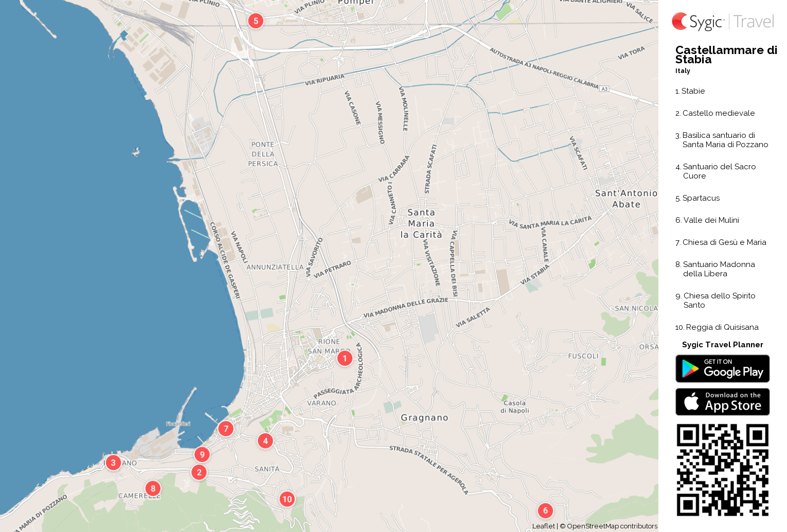Select '5. Spartacus' in the list
The width and height of the screenshot is (787, 532).
[x=697, y=198]
